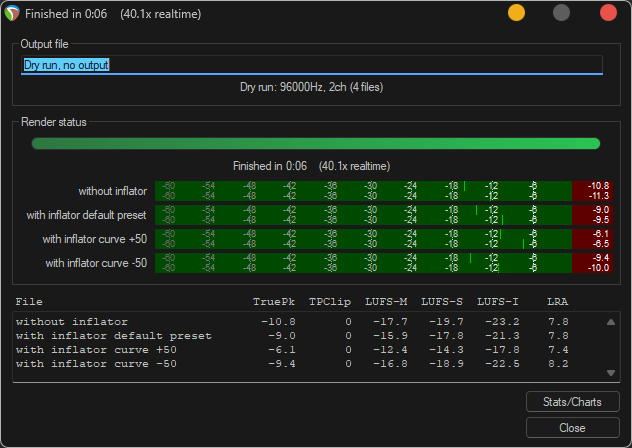Open the Stats/Charts window
This screenshot has height=448, width=632.
[x=572, y=402]
